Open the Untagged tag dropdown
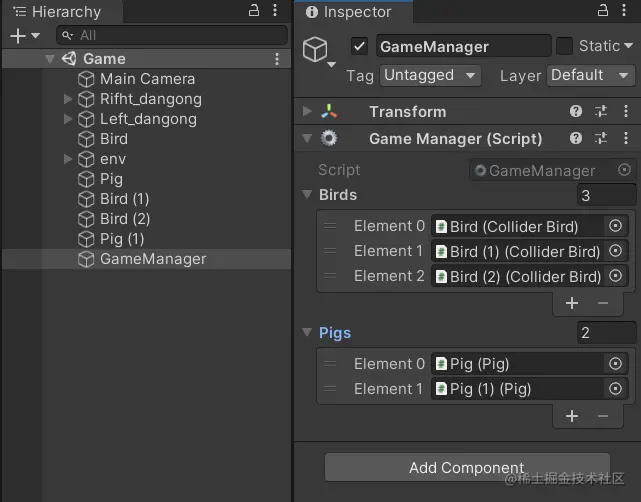 tap(430, 76)
